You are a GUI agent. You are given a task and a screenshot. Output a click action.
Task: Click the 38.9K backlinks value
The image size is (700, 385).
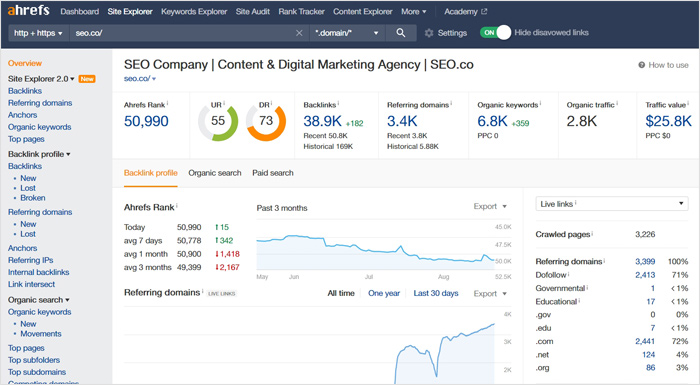click(322, 121)
